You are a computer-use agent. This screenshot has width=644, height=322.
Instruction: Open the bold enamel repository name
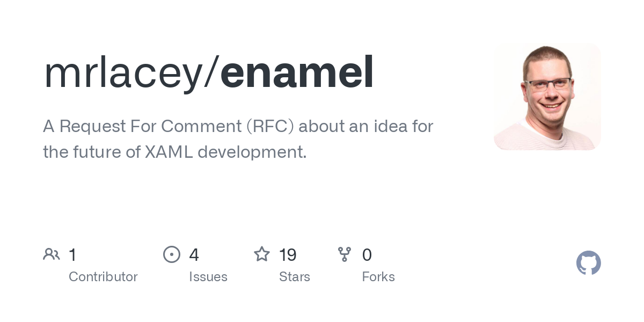297,72
